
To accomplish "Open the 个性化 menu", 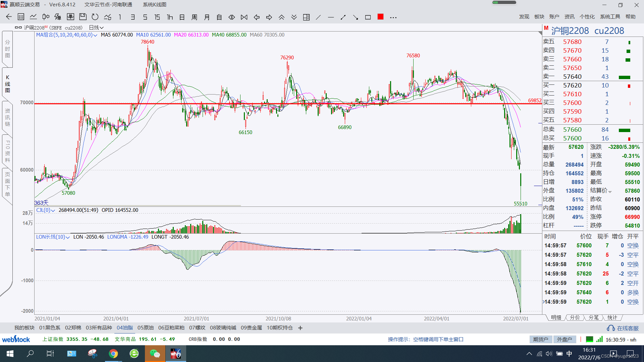I will [x=587, y=17].
